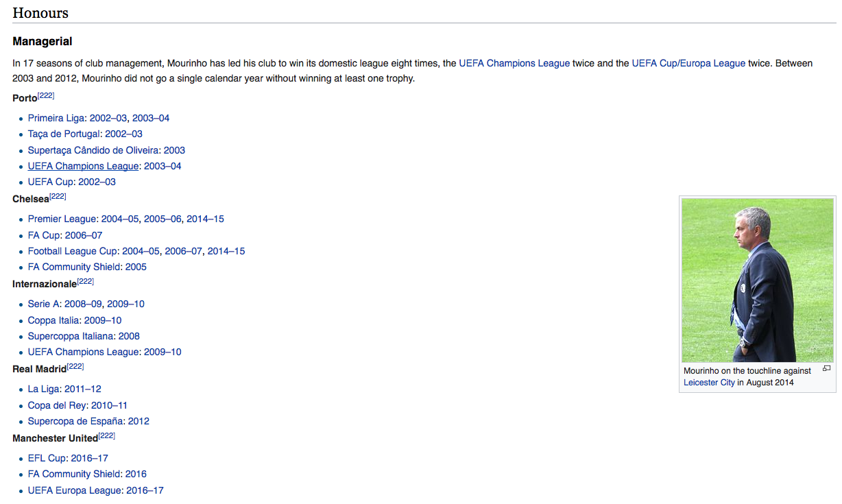Image resolution: width=842 pixels, height=504 pixels.
Task: Visit Football League Cup link
Action: coord(73,251)
